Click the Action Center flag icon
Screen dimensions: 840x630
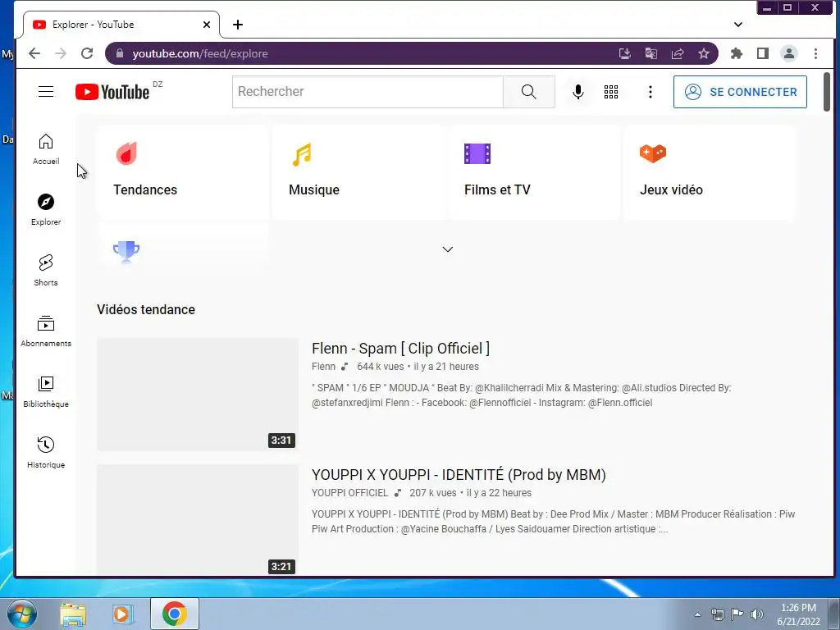[737, 614]
